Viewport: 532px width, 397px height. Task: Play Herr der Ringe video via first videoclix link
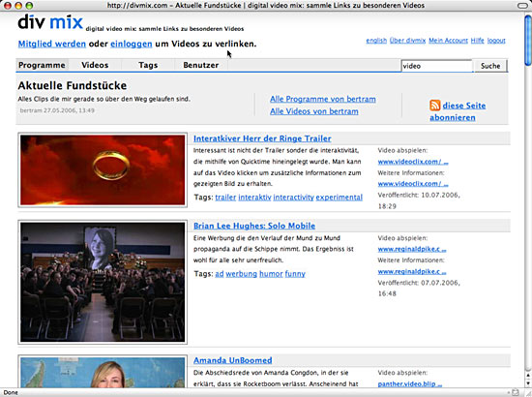pyautogui.click(x=413, y=162)
